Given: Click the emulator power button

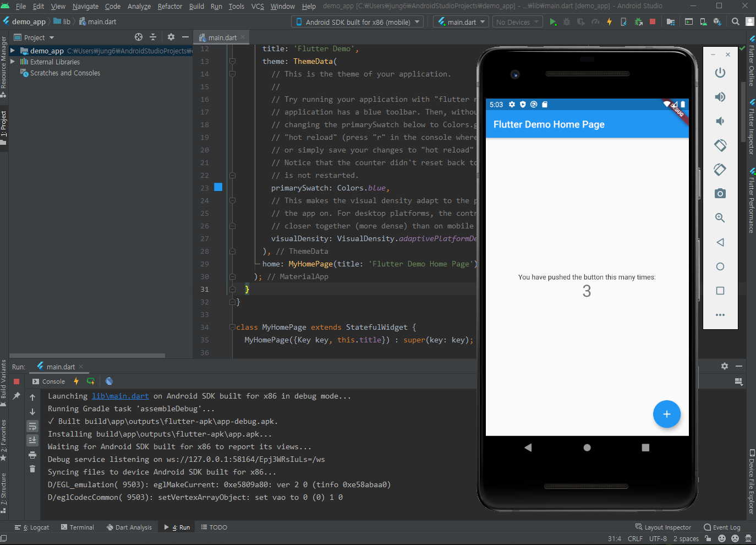Looking at the screenshot, I should pyautogui.click(x=720, y=73).
